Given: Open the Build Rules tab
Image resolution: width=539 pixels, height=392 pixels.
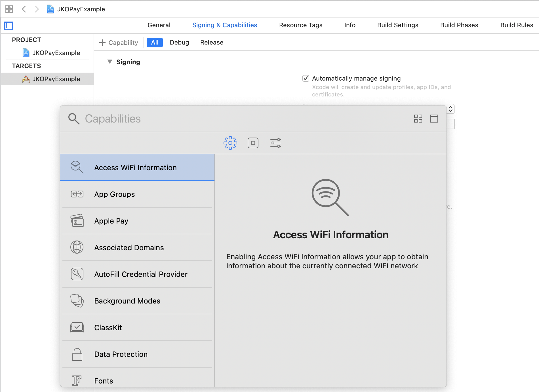Looking at the screenshot, I should click(x=517, y=25).
